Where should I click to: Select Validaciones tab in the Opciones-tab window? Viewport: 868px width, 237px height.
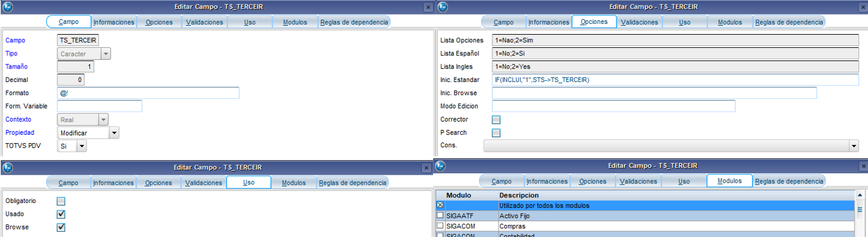click(640, 22)
